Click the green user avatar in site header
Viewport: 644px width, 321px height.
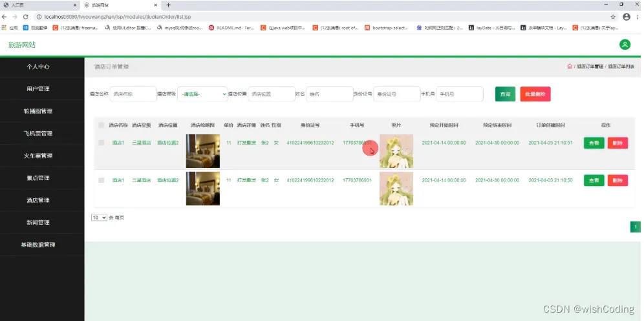(625, 45)
